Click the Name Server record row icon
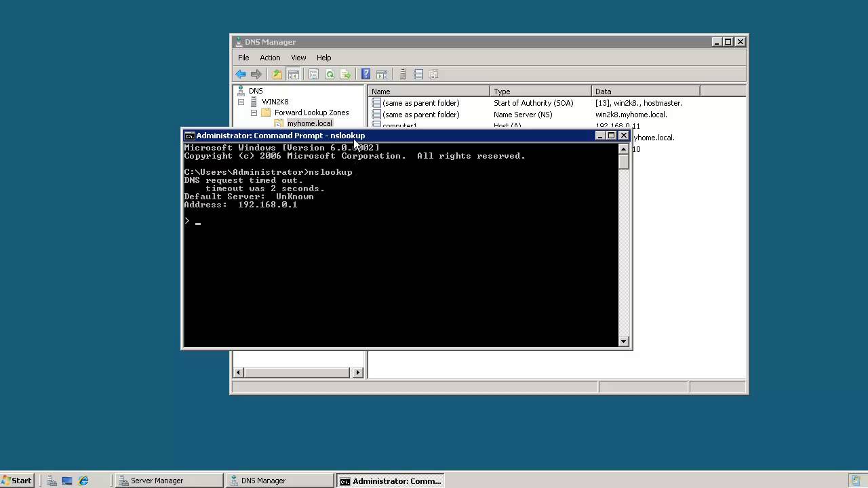This screenshot has height=488, width=868. 376,115
